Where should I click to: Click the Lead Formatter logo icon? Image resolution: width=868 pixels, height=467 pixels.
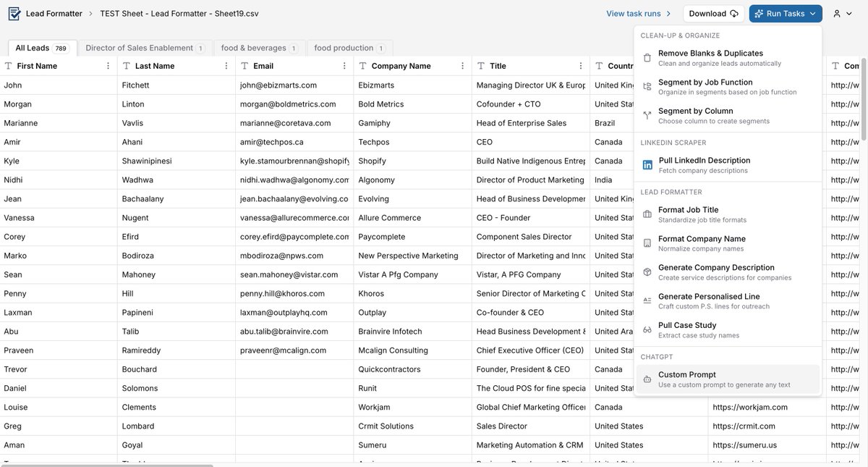click(14, 14)
